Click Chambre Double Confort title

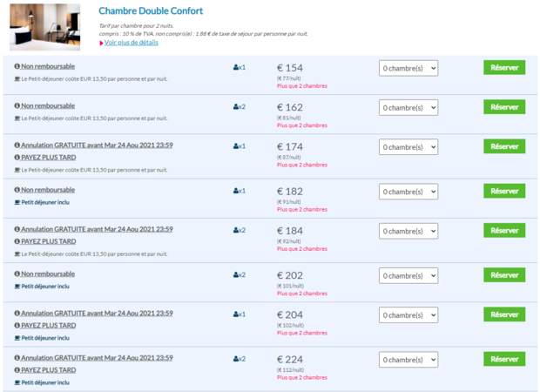click(151, 11)
